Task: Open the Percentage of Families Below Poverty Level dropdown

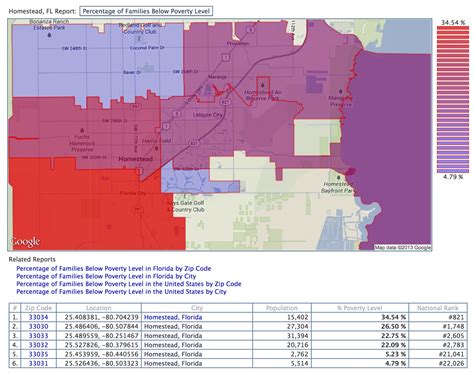Action: click(x=146, y=11)
